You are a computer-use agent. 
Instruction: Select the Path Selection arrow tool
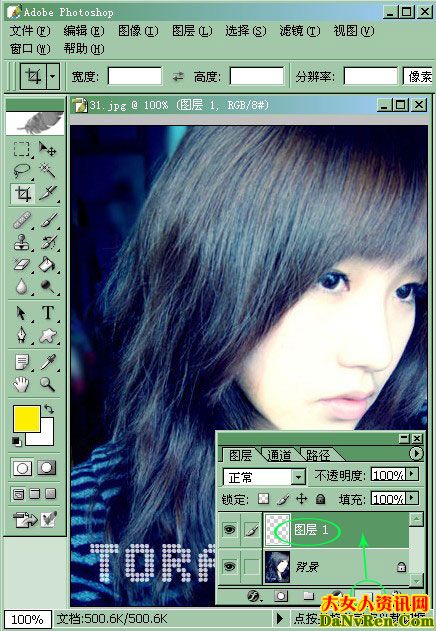[x=22, y=313]
